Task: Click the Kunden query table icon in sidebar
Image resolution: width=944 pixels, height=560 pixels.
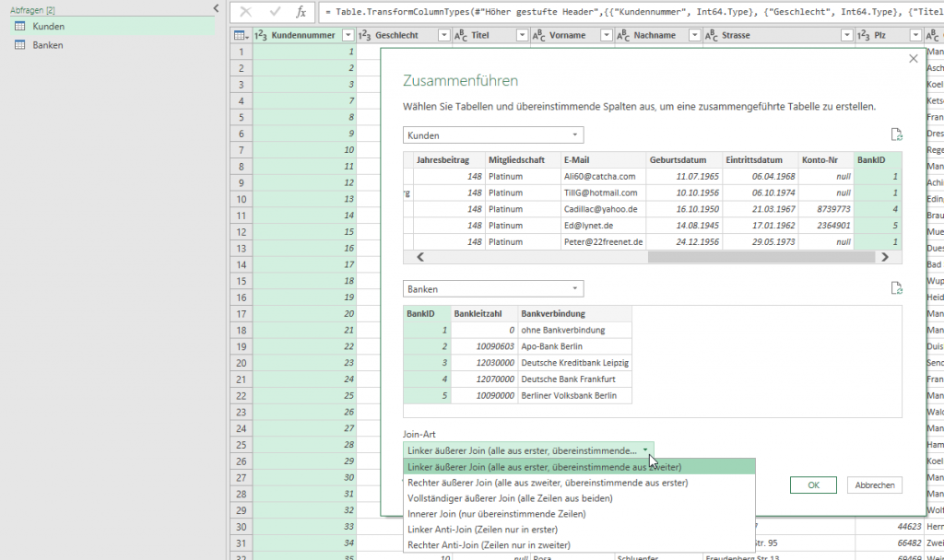Action: pyautogui.click(x=18, y=26)
